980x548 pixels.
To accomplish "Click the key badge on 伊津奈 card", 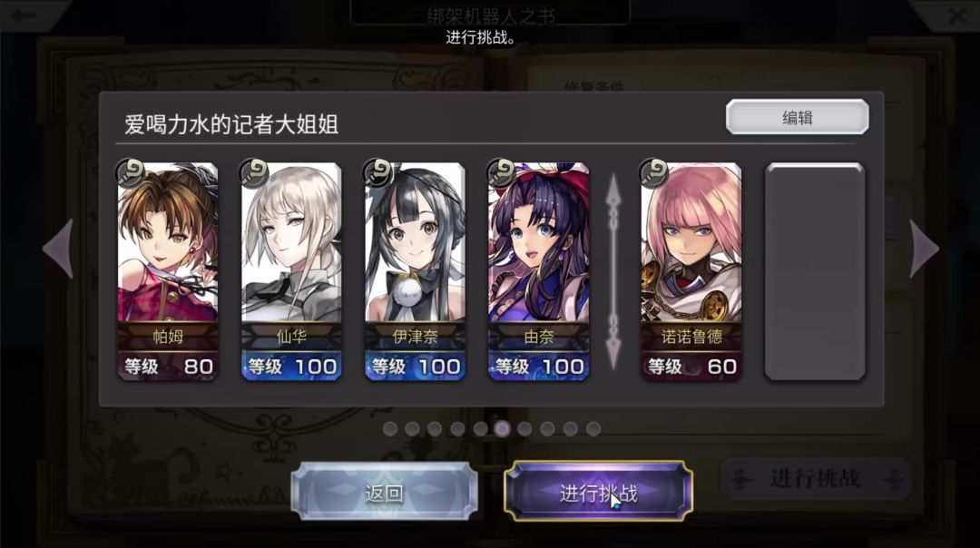I will tap(378, 173).
